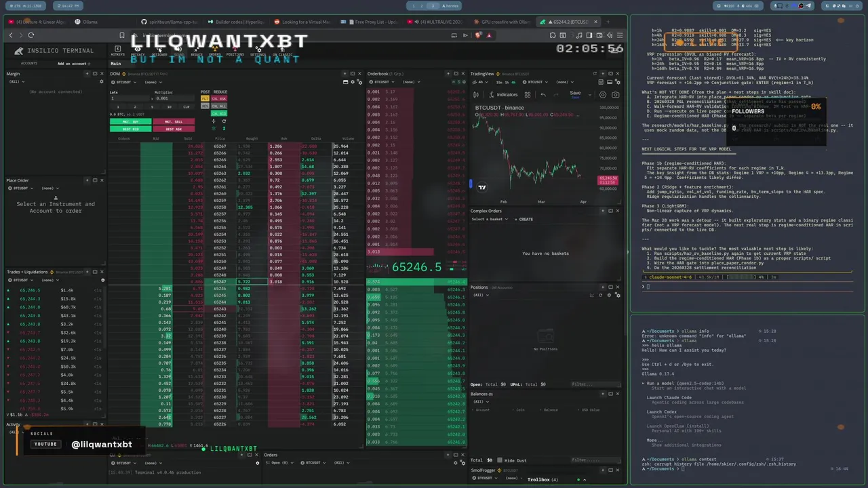This screenshot has width=868, height=488.
Task: Open TradingView 4h interval dropdown
Action: (480, 82)
